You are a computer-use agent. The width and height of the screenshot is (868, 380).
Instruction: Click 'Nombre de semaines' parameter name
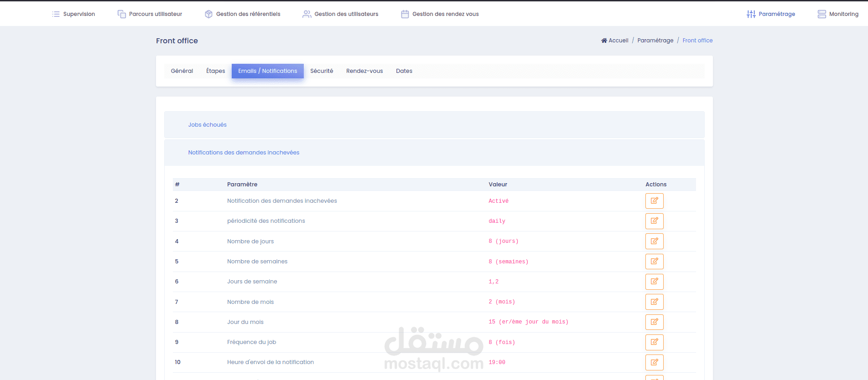pos(257,262)
